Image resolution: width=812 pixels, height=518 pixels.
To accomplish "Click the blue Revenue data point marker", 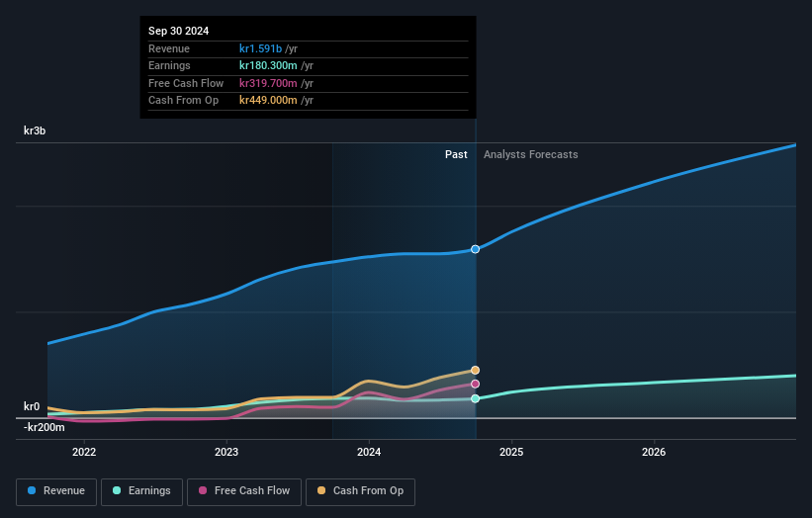I will (x=475, y=249).
